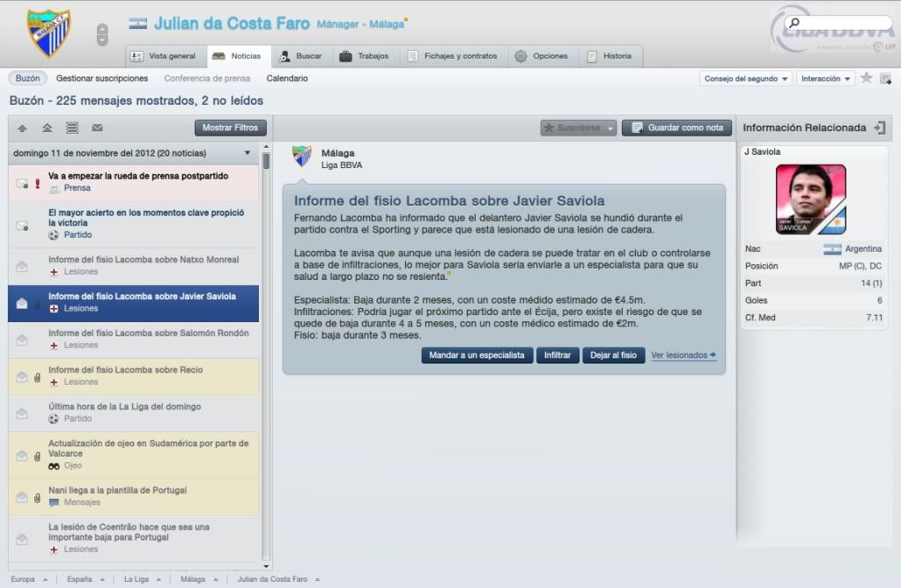Open the Calendario subtab
This screenshot has height=588, width=901.
click(x=287, y=78)
